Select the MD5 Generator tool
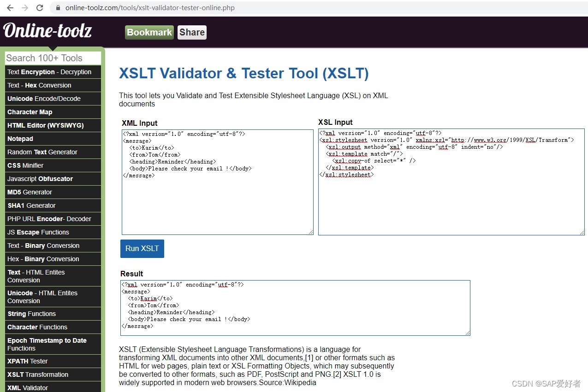Image resolution: width=588 pixels, height=392 pixels. coord(30,192)
